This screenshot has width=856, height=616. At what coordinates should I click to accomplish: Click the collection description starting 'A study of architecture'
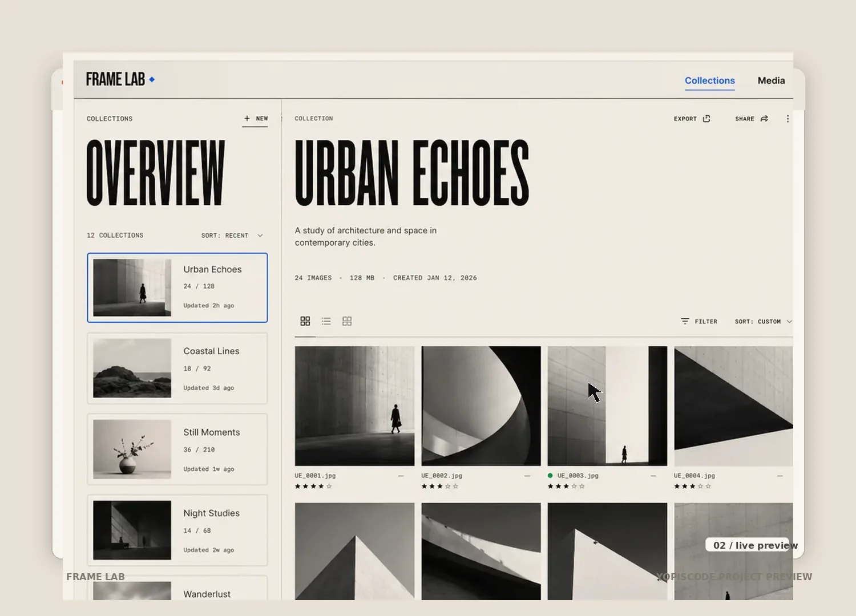[x=366, y=237]
